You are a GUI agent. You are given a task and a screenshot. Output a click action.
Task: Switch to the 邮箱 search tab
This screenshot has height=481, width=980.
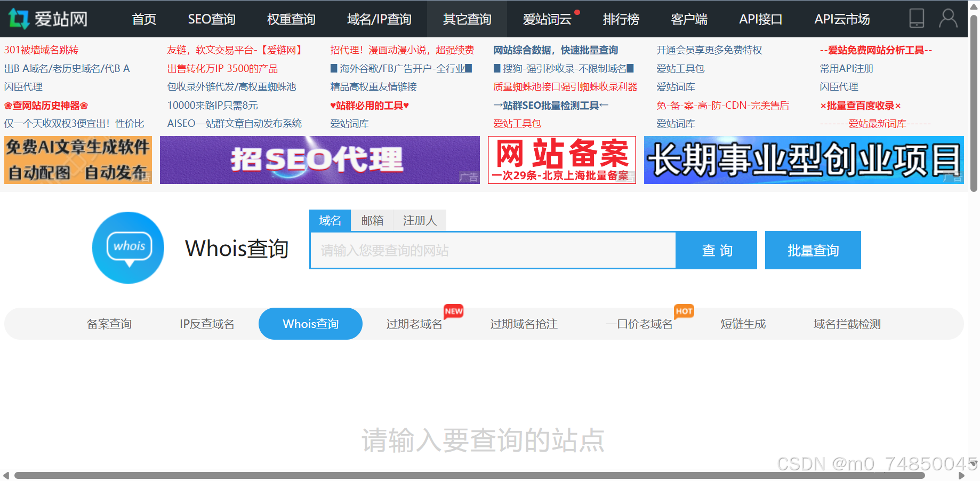point(372,220)
